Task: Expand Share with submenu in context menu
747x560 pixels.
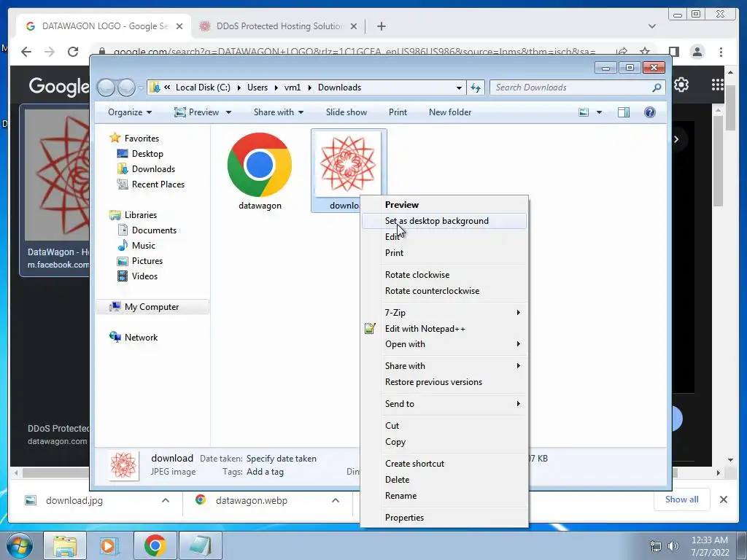Action: click(x=444, y=366)
